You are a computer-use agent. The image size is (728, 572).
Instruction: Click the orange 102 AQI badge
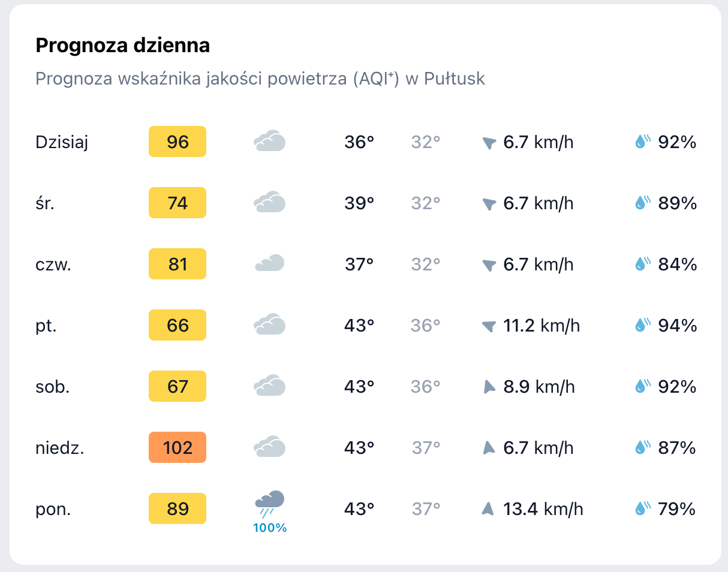point(178,447)
